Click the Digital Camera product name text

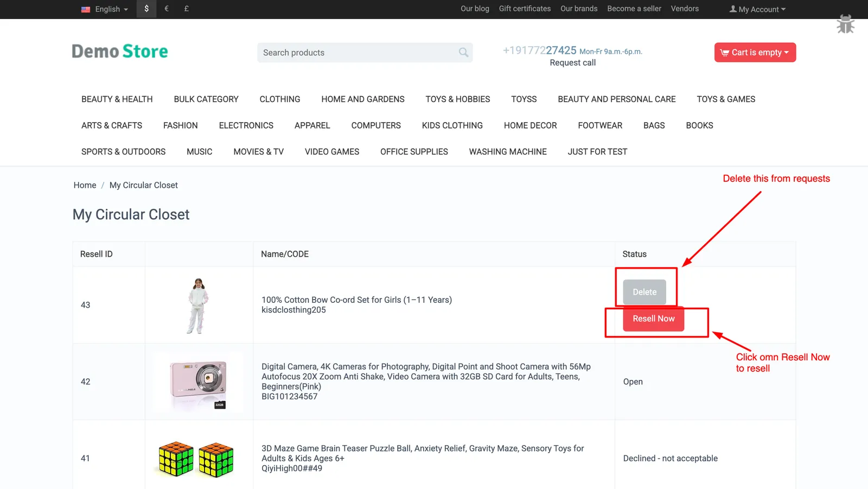[426, 377]
